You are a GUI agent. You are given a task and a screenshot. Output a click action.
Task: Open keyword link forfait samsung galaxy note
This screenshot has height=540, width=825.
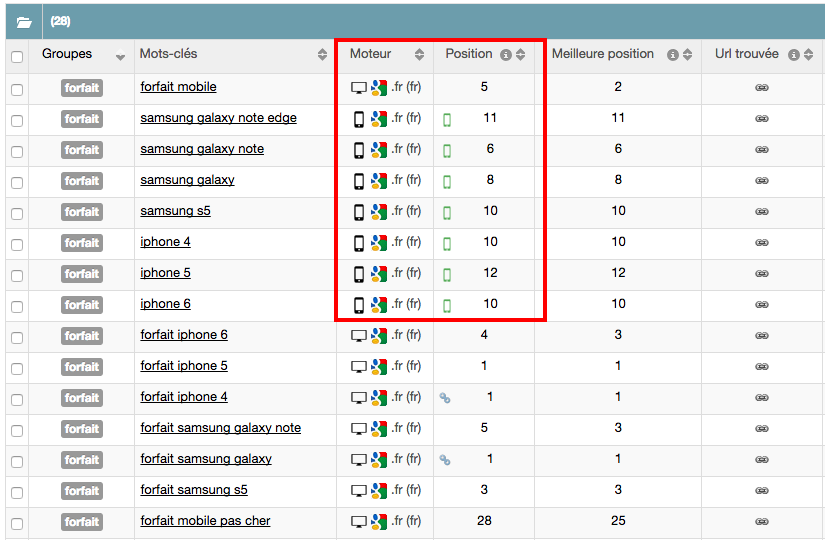click(x=220, y=428)
